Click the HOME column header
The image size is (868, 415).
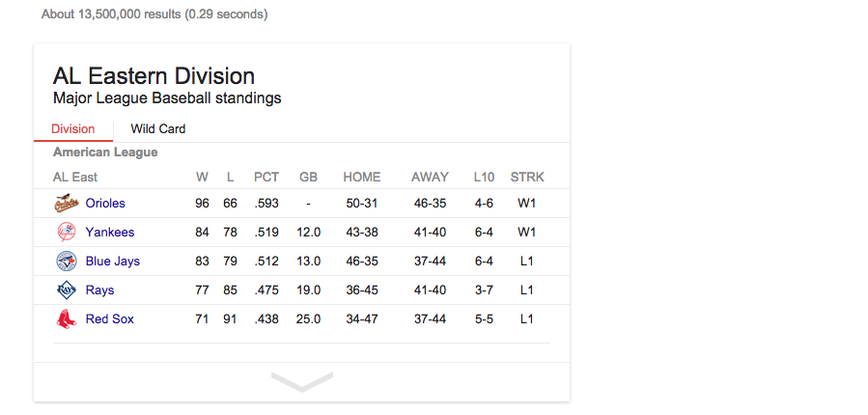[362, 178]
